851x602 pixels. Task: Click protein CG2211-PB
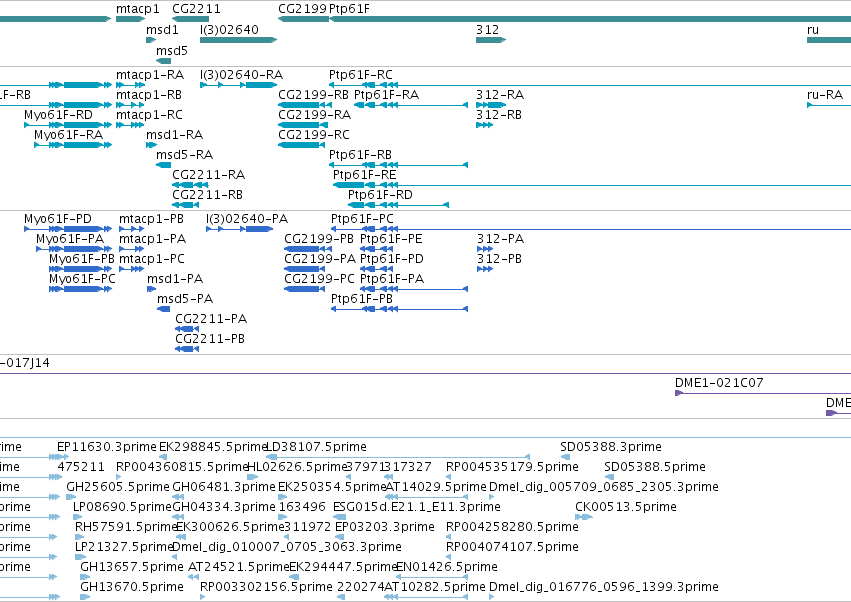point(210,339)
